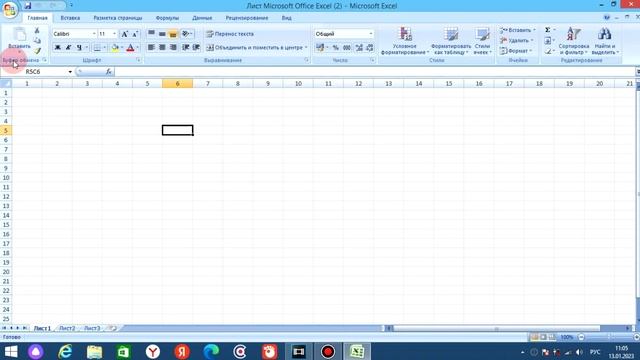Screen dimensions: 640x360
Task: Click Вставить in Cells group
Action: 517,30
